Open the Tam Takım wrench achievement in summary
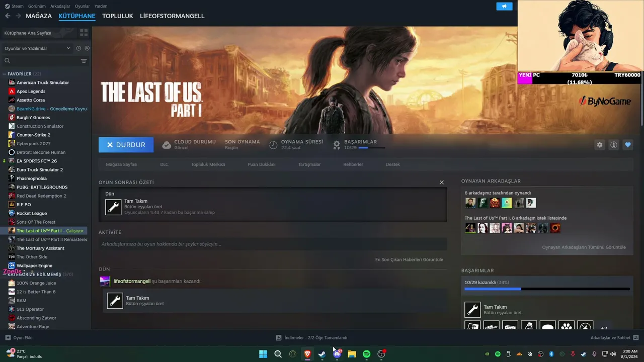 113,207
